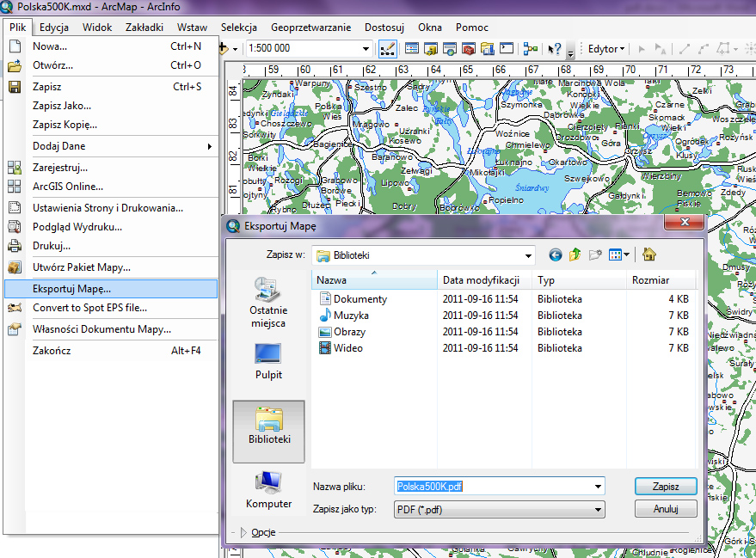756x558 pixels.
Task: Open the Selekcja menu
Action: (x=238, y=28)
